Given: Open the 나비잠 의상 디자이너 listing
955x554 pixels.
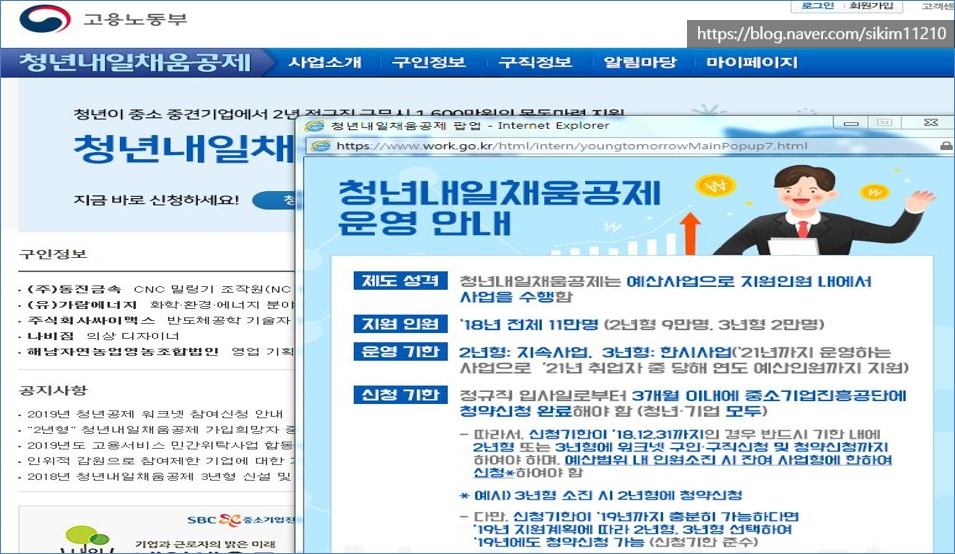Looking at the screenshot, I should (x=104, y=336).
